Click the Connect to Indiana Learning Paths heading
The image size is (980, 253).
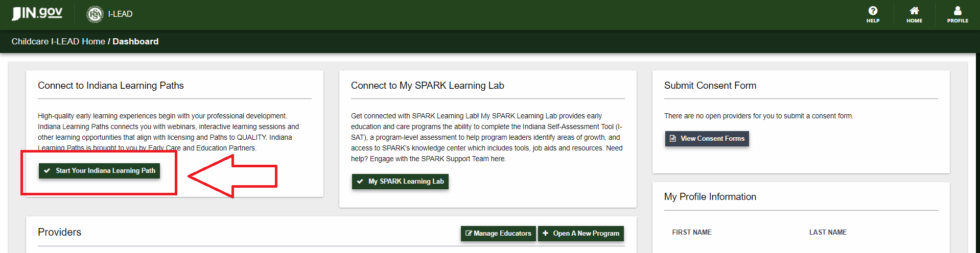[111, 86]
